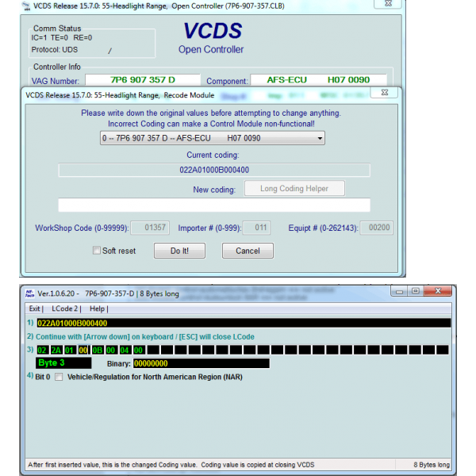Click the Equipt number field 00200
476x476 pixels.
coord(376,228)
